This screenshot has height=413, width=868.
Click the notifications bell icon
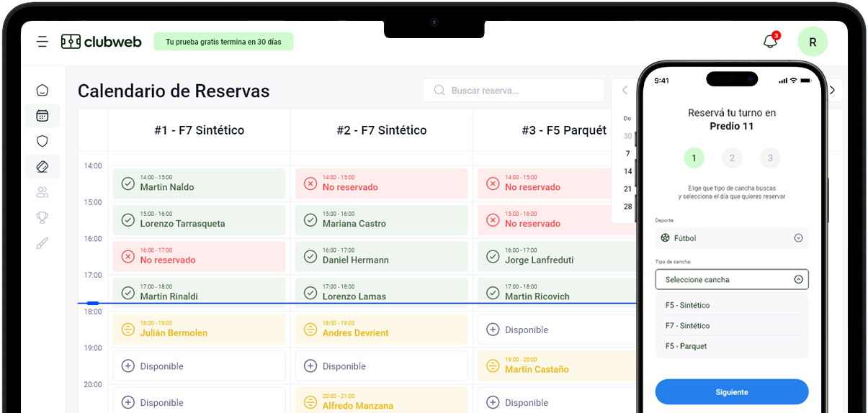point(770,42)
